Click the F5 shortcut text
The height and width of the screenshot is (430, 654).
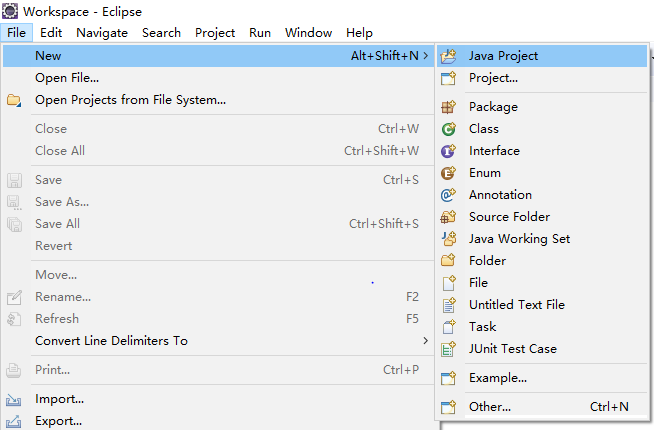point(412,319)
